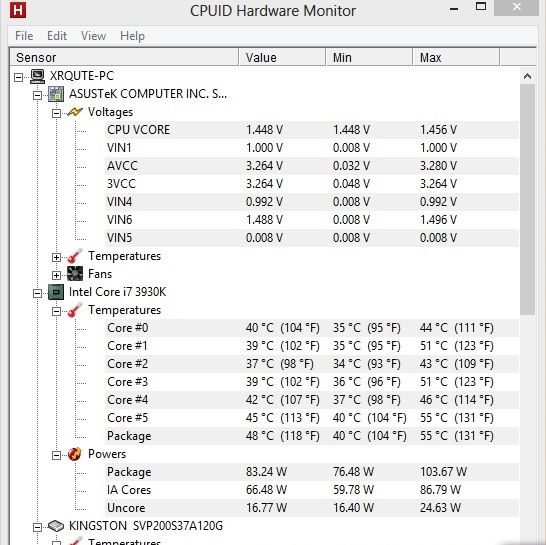Click the 48 °C Package temperature value
This screenshot has height=545, width=546.
pos(282,436)
